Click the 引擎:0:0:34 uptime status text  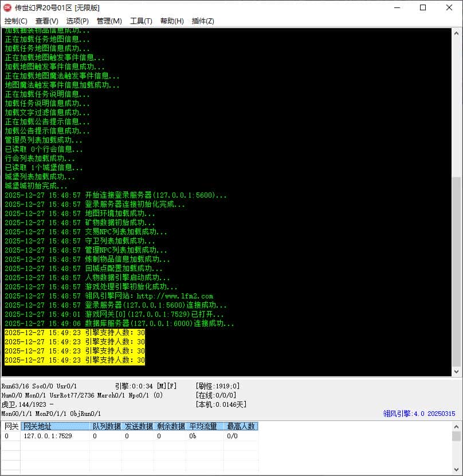click(x=146, y=386)
